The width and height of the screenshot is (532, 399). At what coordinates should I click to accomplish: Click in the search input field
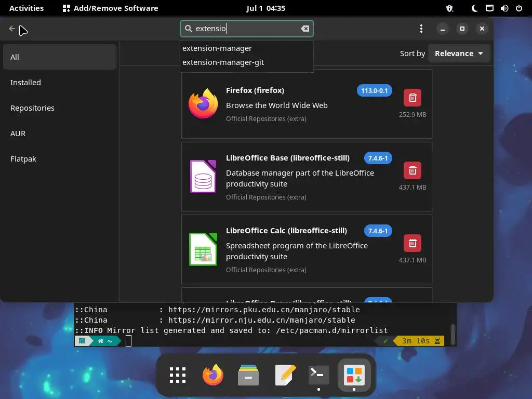click(x=246, y=29)
